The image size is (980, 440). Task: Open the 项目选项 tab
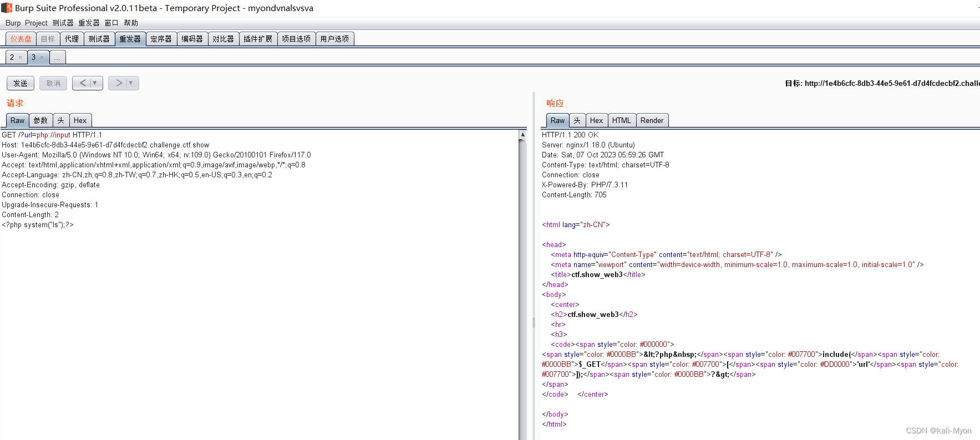click(x=296, y=39)
